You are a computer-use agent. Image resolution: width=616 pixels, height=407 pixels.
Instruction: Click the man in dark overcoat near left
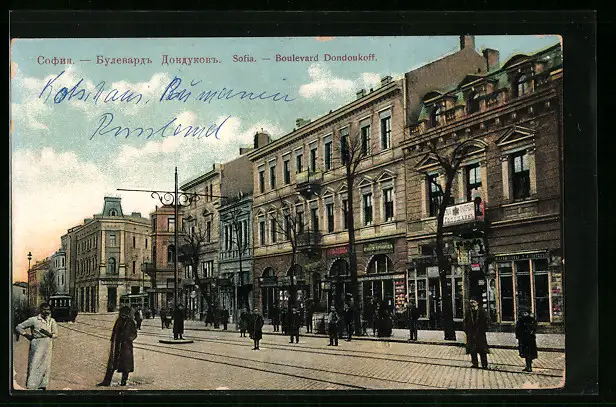click(x=121, y=345)
